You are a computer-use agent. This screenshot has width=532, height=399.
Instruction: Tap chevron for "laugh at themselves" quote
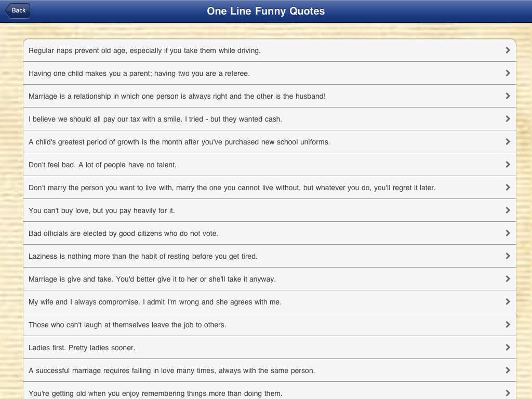click(508, 325)
